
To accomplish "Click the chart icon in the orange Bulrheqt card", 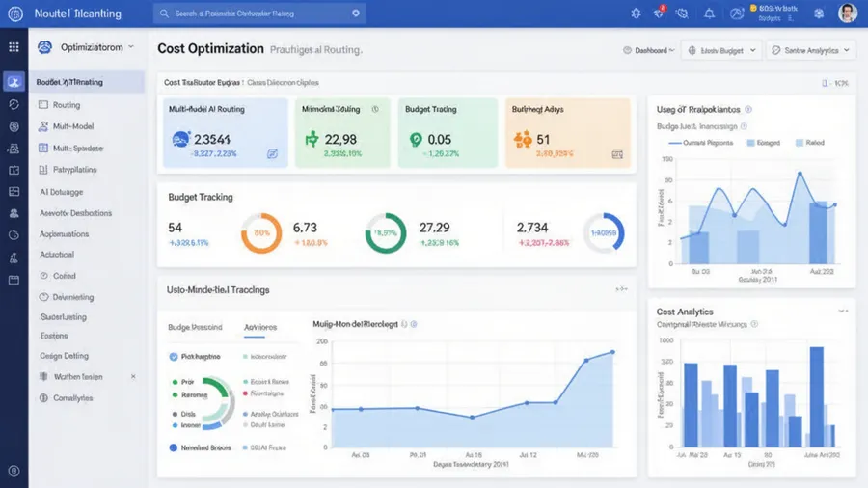I will [x=617, y=154].
